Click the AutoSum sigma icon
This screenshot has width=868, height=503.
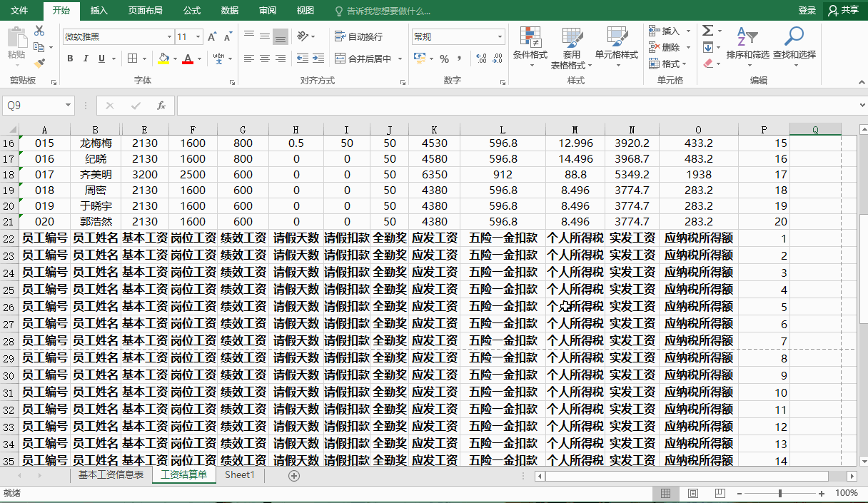click(x=707, y=31)
